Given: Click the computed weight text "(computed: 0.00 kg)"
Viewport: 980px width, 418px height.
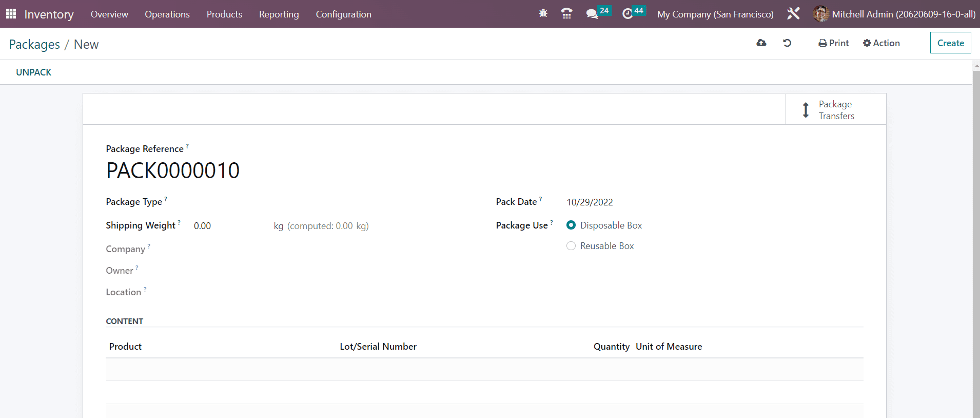Looking at the screenshot, I should 328,226.
